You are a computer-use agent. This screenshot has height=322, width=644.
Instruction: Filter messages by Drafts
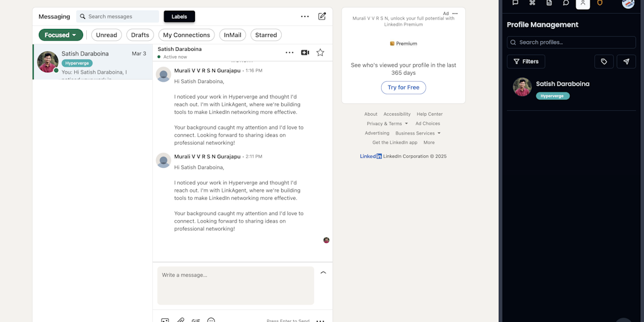point(140,35)
